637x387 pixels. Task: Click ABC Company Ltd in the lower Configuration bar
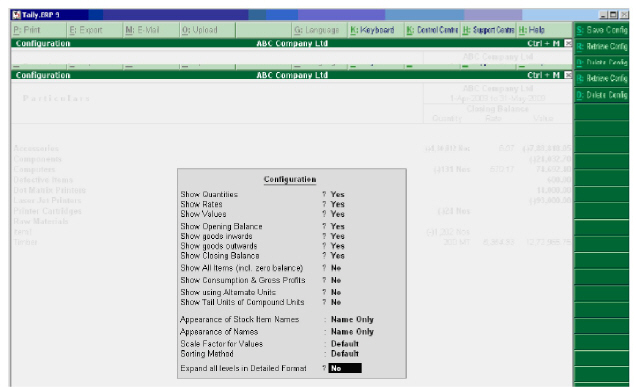pos(292,75)
